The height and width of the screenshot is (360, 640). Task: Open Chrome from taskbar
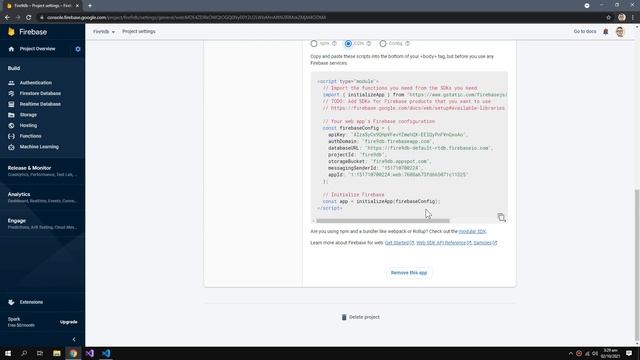coord(73,353)
